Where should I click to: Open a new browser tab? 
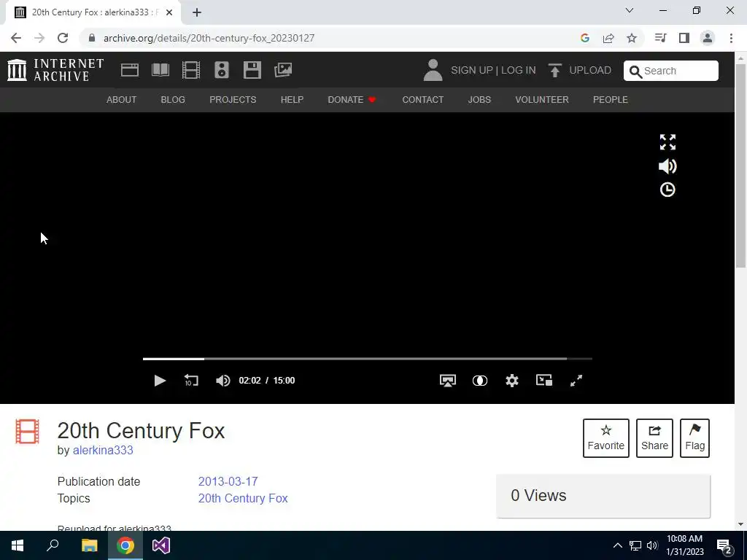(x=197, y=12)
